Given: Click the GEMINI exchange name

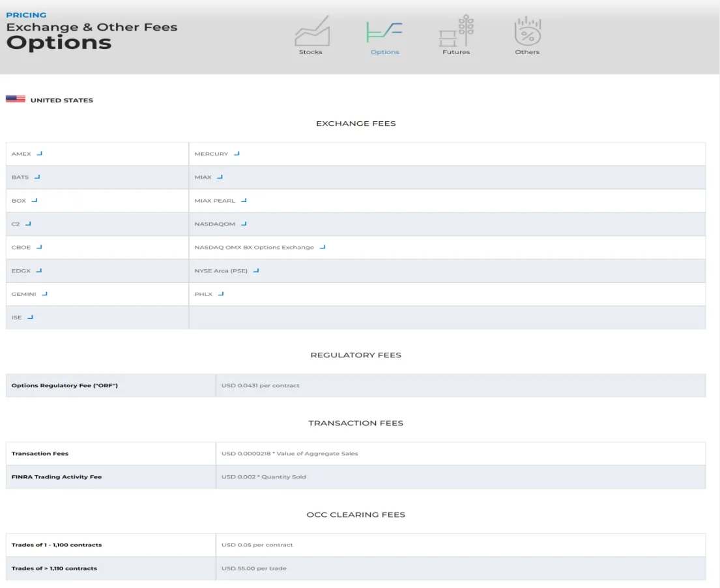Looking at the screenshot, I should 24,294.
